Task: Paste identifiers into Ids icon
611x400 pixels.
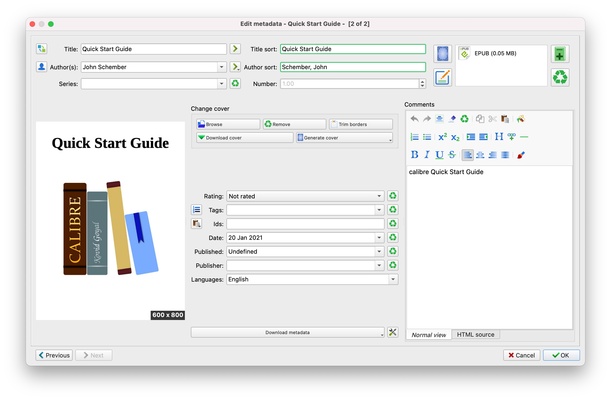Action: click(196, 224)
